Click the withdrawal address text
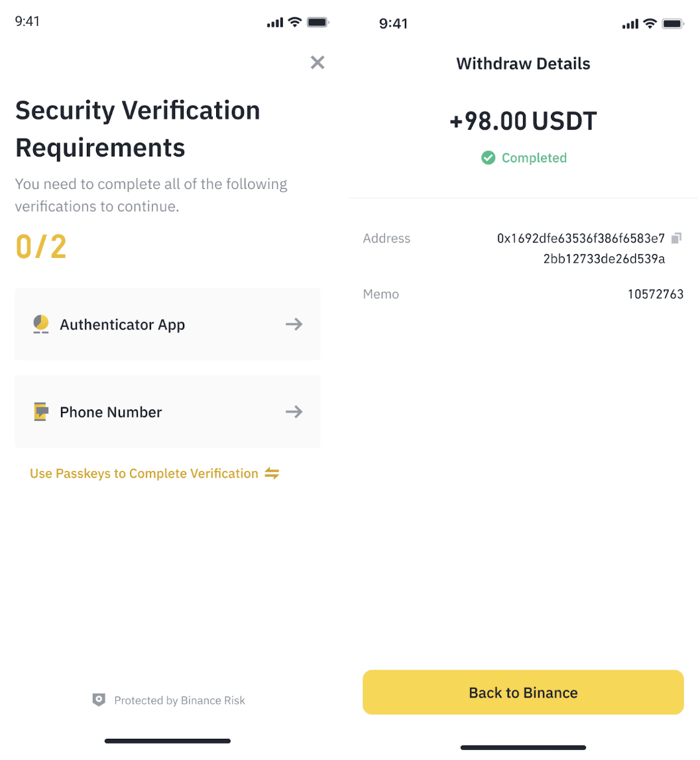 pyautogui.click(x=581, y=248)
